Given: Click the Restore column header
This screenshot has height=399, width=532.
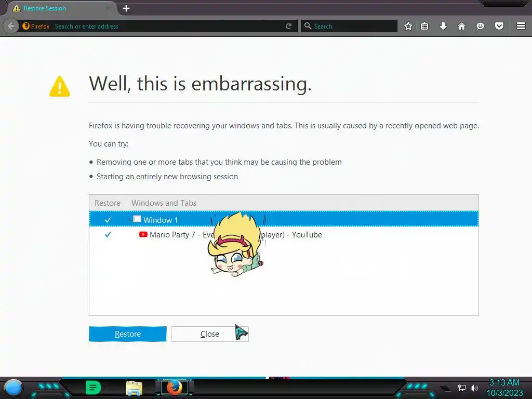Looking at the screenshot, I should point(108,203).
